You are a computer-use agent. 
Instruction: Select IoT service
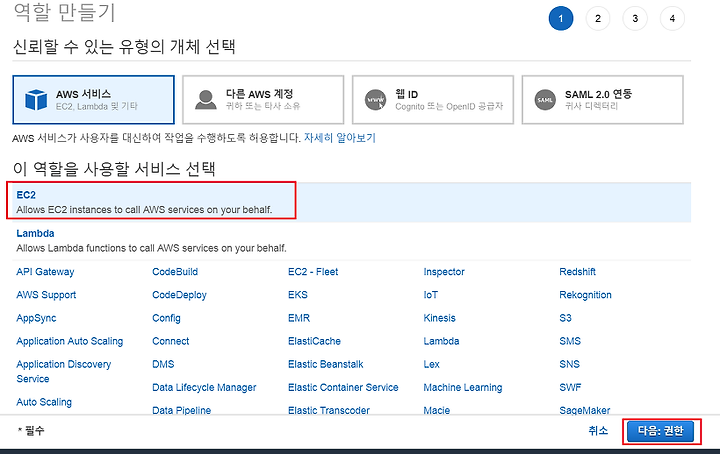[x=430, y=295]
